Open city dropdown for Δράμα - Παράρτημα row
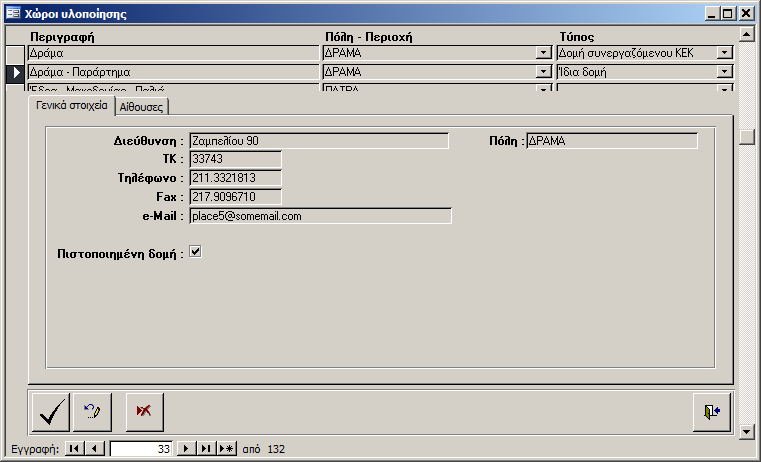 (544, 73)
